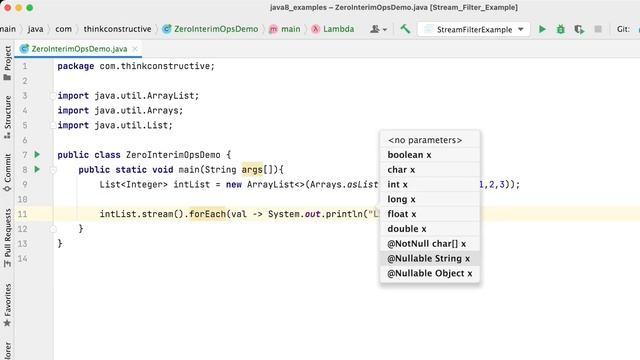Click the stop execution square icon
The width and height of the screenshot is (640, 360).
point(598,29)
